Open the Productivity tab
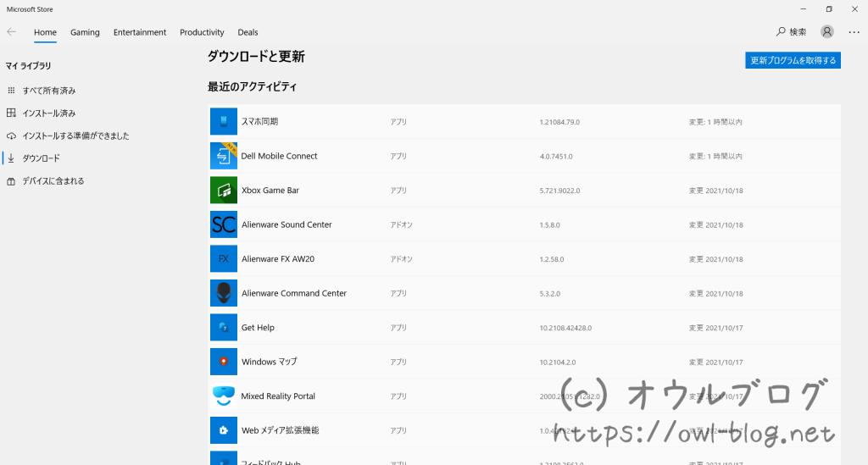 (202, 32)
